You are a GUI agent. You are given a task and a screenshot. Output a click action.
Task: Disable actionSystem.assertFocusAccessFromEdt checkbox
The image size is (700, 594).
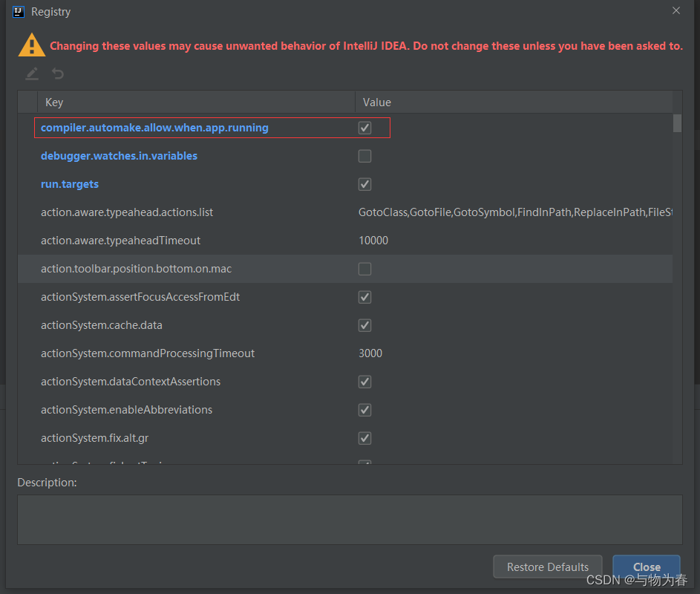tap(364, 296)
